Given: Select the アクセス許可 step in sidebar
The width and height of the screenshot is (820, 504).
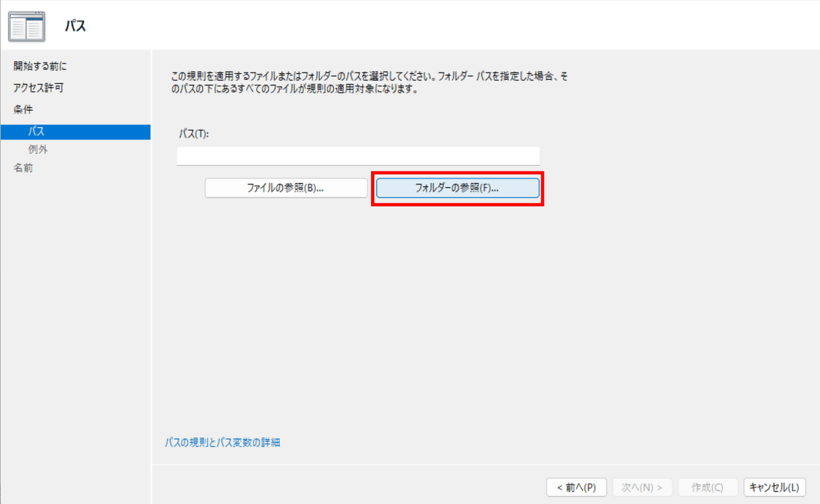Looking at the screenshot, I should tap(38, 88).
